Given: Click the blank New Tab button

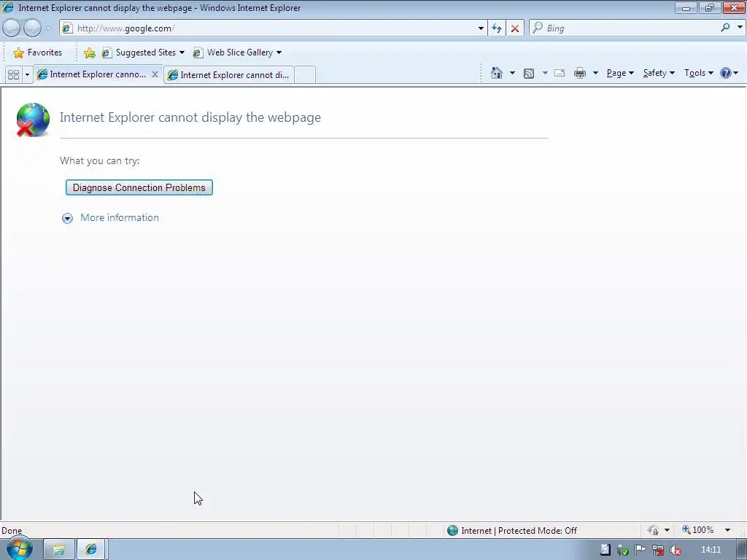Looking at the screenshot, I should 305,75.
